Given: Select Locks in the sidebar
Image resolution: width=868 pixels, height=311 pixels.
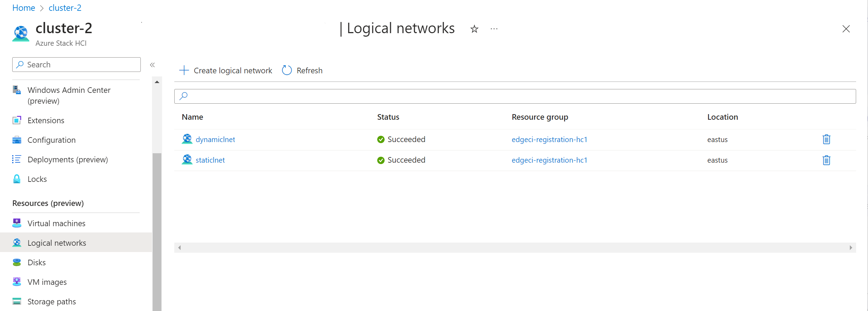Looking at the screenshot, I should click(x=37, y=179).
